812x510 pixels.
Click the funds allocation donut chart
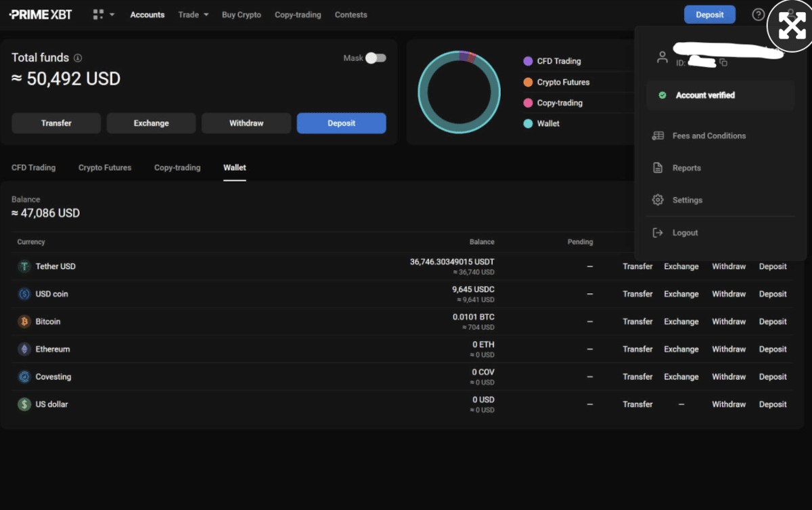(x=459, y=91)
